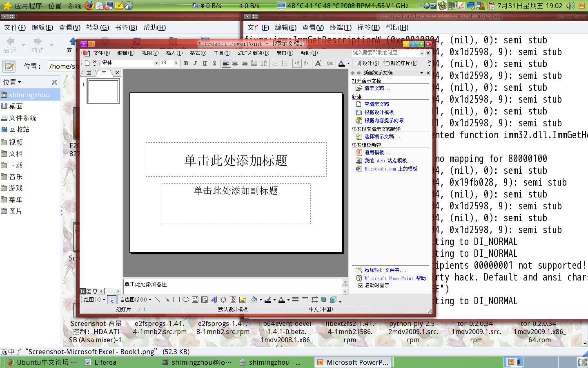Click the change text direction icon
This screenshot has height=368, width=588.
pos(263,63)
